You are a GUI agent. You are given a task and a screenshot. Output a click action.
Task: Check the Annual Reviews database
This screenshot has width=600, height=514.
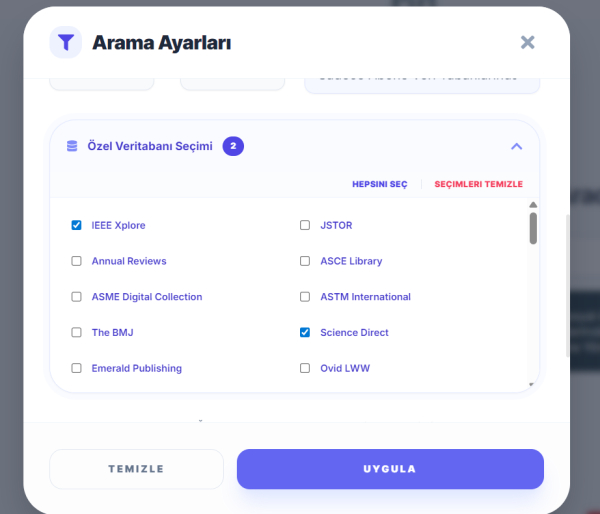(x=77, y=261)
